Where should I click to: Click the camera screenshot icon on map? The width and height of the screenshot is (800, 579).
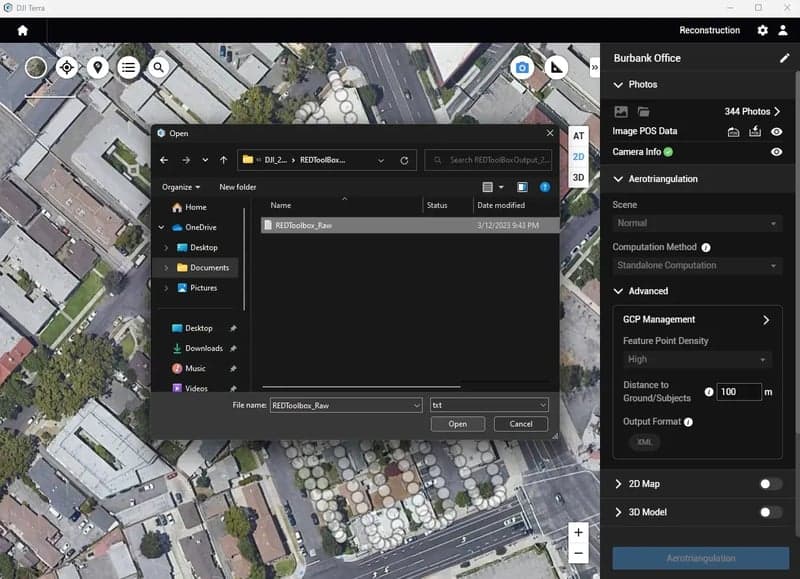(521, 67)
